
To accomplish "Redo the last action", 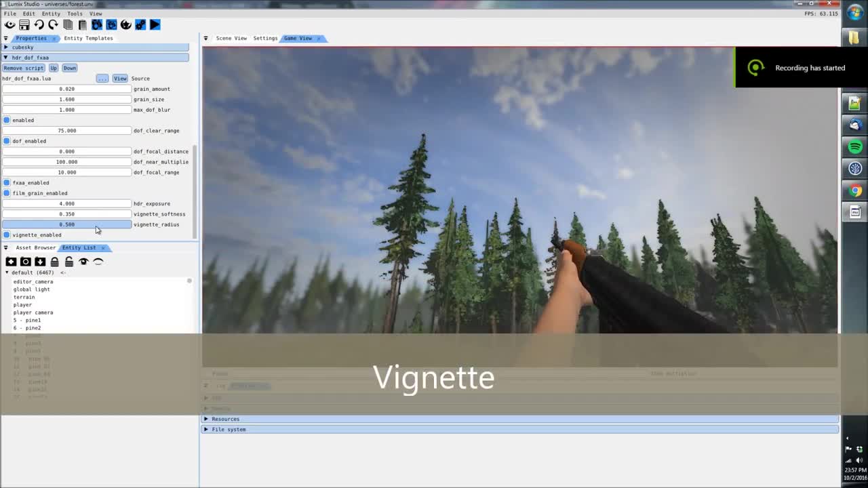I will point(53,25).
